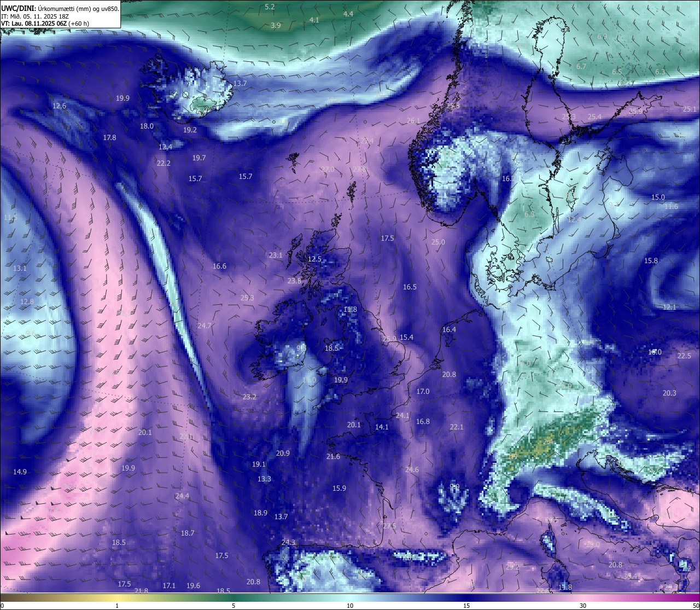700x610 pixels.
Task: Click the value "19.6" near the bottom
Action: tap(193, 585)
